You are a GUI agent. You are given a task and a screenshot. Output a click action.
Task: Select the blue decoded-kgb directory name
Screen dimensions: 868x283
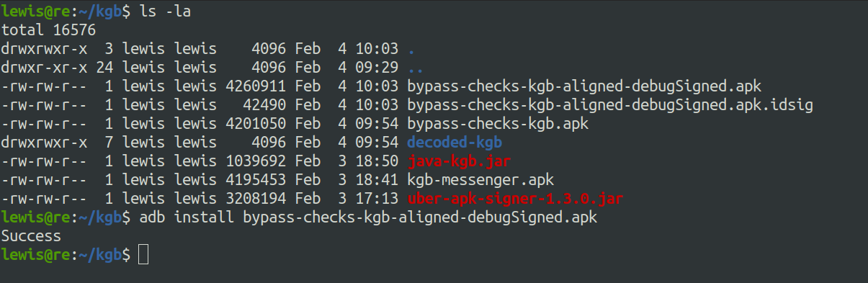[x=454, y=142]
